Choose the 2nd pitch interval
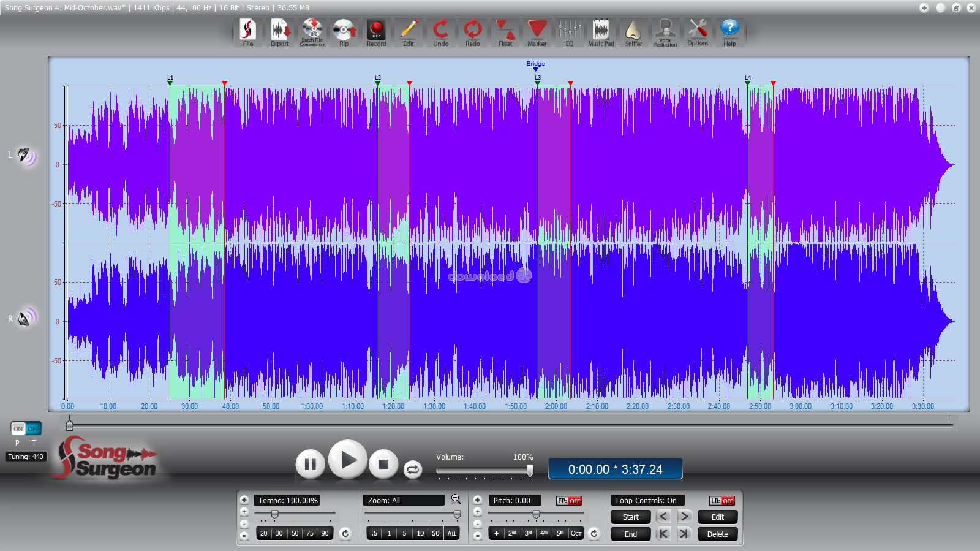 (x=512, y=533)
